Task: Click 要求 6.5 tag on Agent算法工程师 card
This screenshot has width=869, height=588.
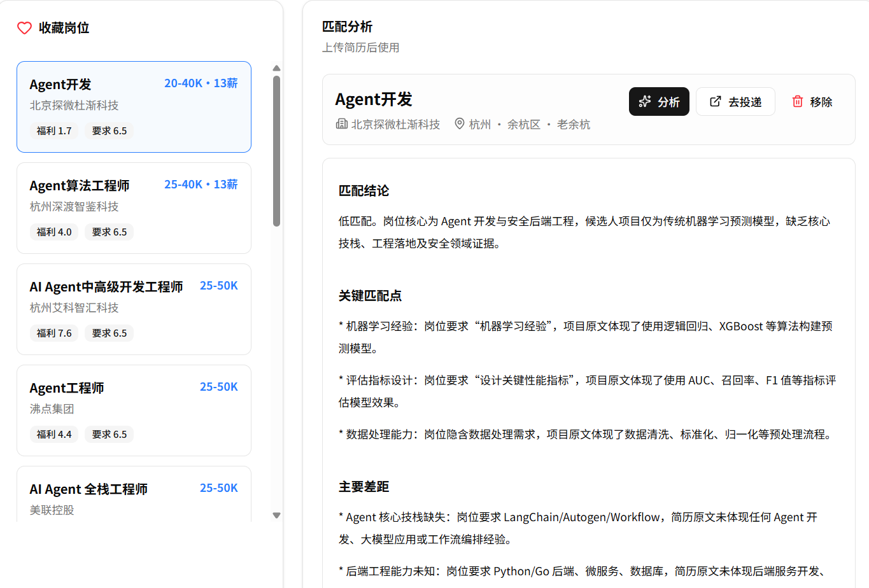Action: (x=110, y=232)
